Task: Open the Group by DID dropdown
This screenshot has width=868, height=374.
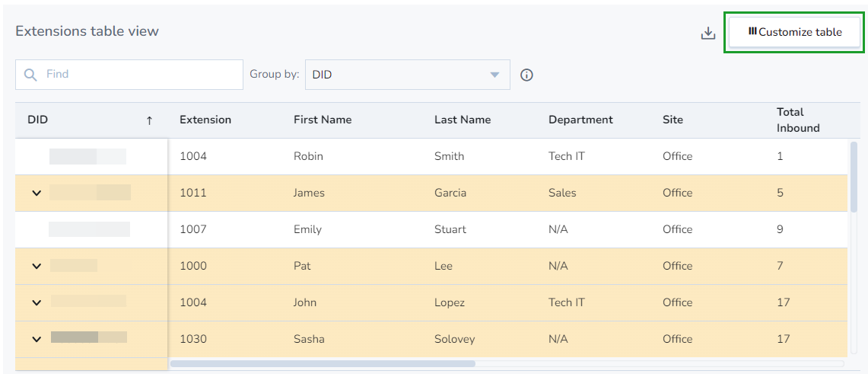Action: coord(408,74)
